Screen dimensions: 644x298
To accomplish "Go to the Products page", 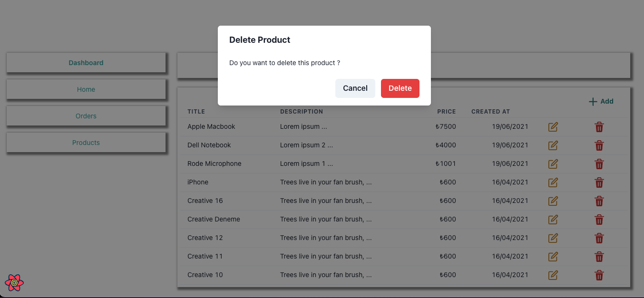I will click(x=86, y=142).
